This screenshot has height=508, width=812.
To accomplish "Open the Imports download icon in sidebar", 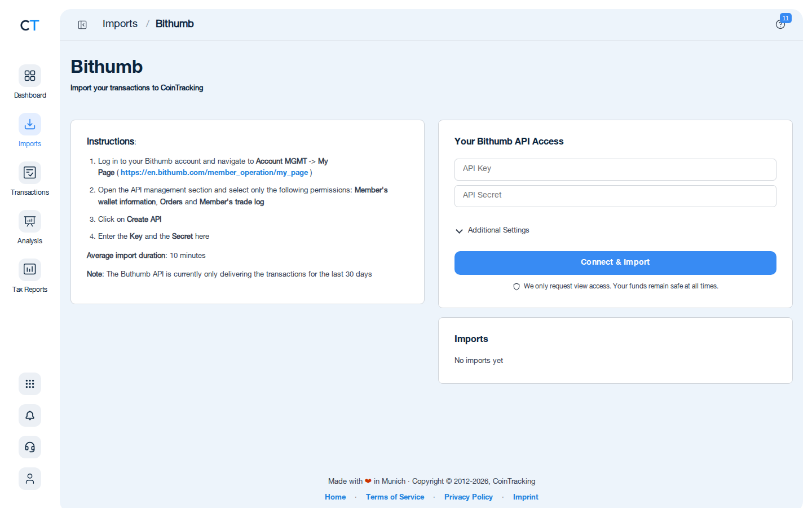I will (30, 124).
